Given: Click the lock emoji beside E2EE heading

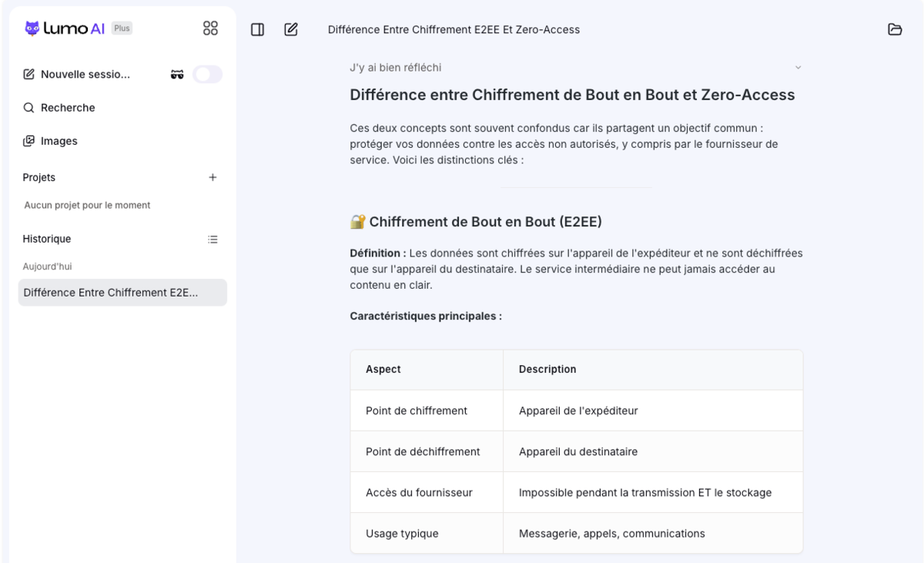Looking at the screenshot, I should [x=357, y=222].
